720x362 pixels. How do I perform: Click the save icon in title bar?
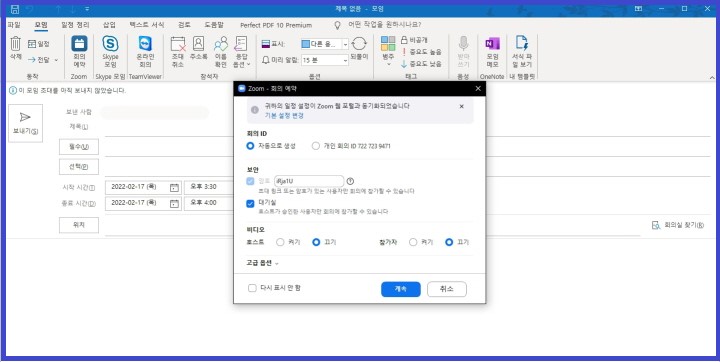coord(15,9)
